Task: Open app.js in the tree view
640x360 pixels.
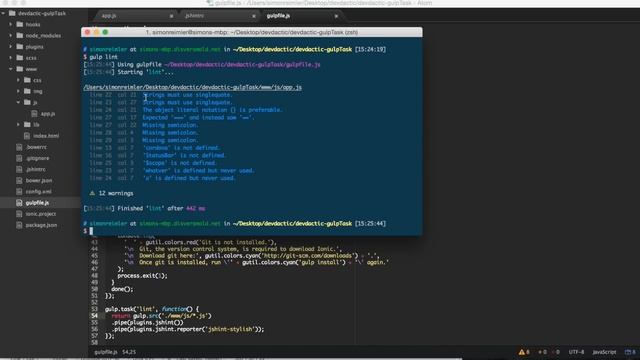Action: (x=48, y=114)
